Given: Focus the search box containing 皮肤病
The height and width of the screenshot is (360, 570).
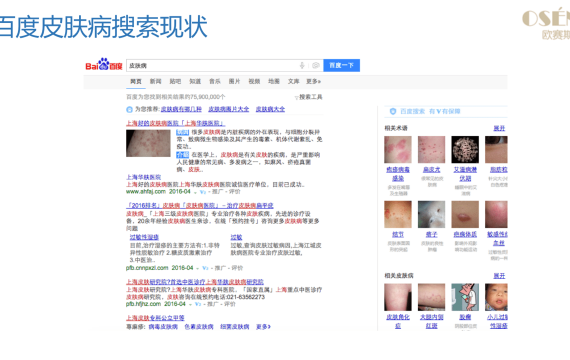Looking at the screenshot, I should (225, 65).
